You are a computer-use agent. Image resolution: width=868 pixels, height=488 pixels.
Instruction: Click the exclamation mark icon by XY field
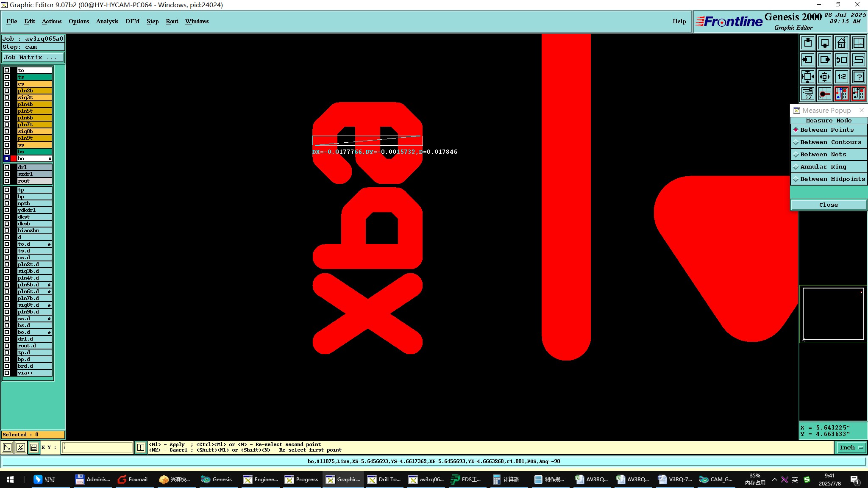click(141, 447)
